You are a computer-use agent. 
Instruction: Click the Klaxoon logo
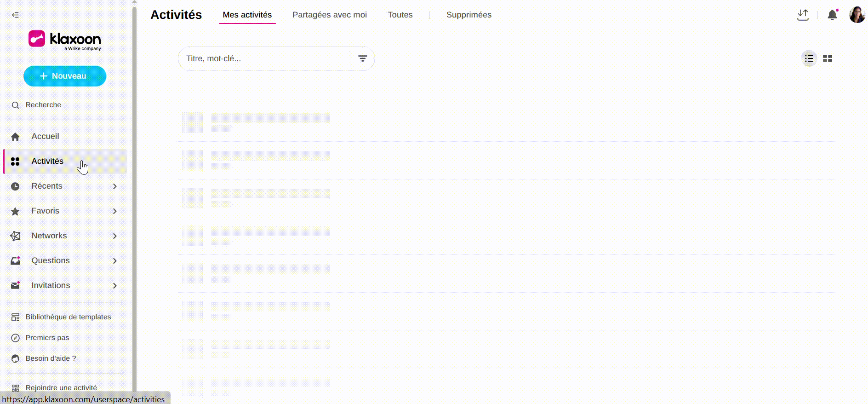[64, 40]
